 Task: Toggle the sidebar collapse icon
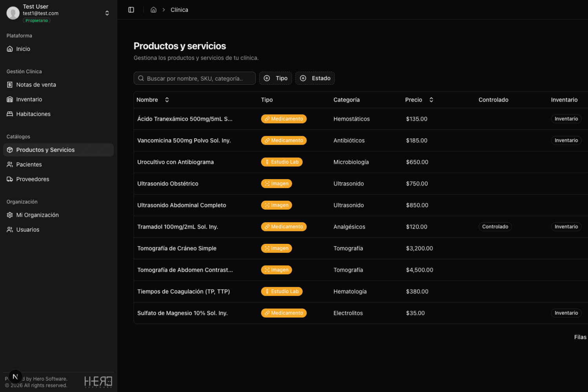[x=131, y=9]
